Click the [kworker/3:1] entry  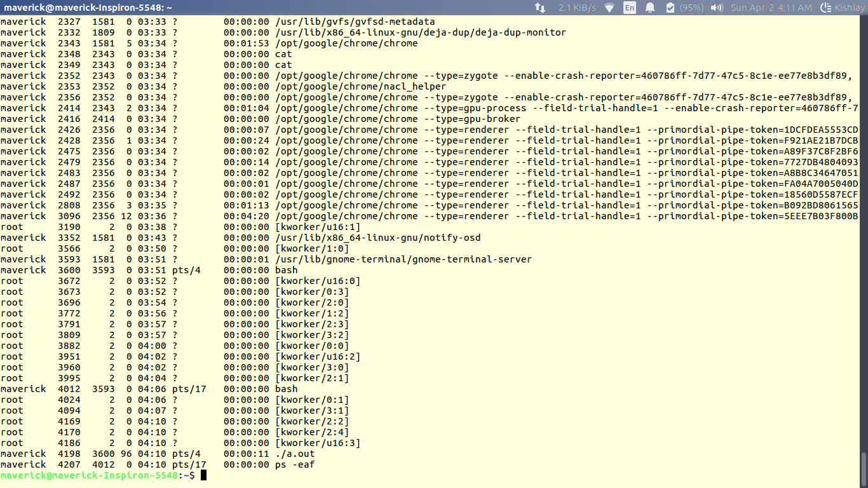(312, 410)
